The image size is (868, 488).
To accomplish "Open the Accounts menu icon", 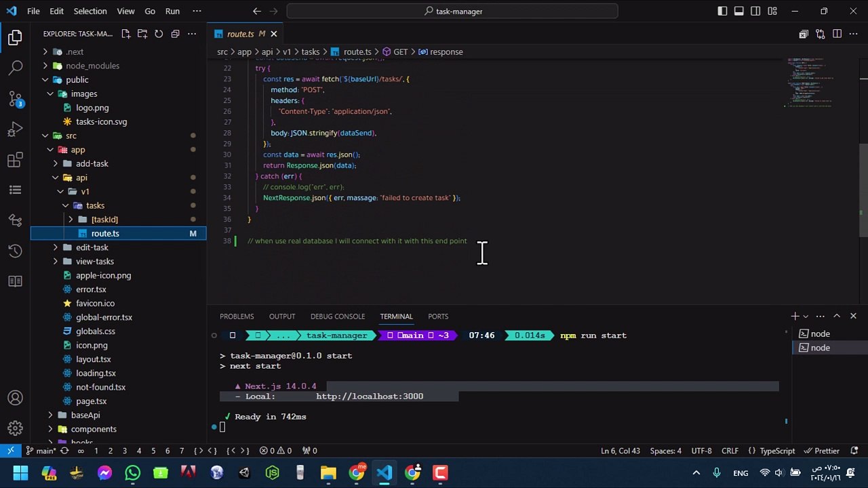I will [15, 398].
